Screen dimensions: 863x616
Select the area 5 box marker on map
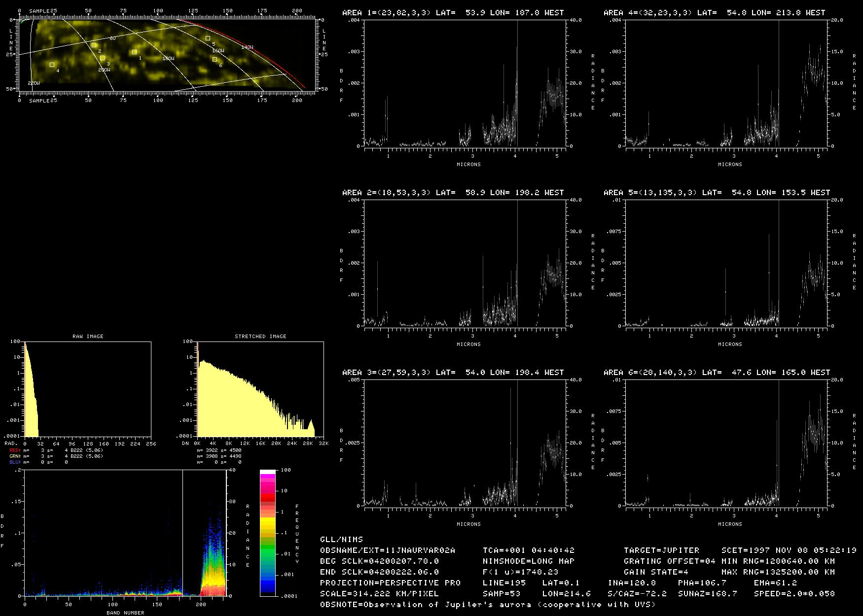(x=208, y=38)
